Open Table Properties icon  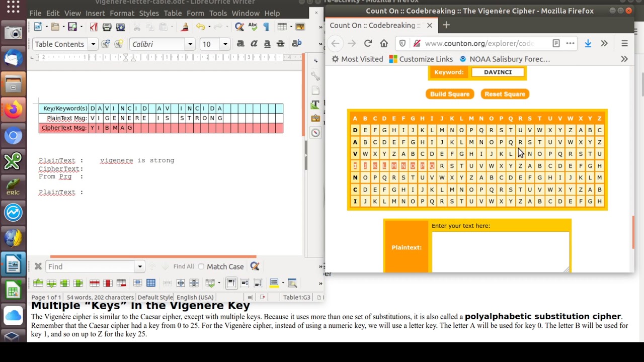click(x=293, y=283)
